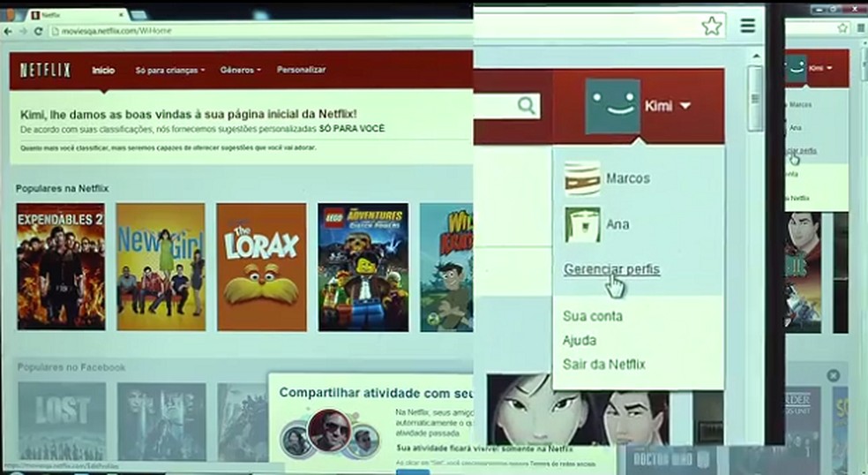Screen dimensions: 868x475
Task: Click Marcos avatar icon in dropdown
Action: [582, 178]
